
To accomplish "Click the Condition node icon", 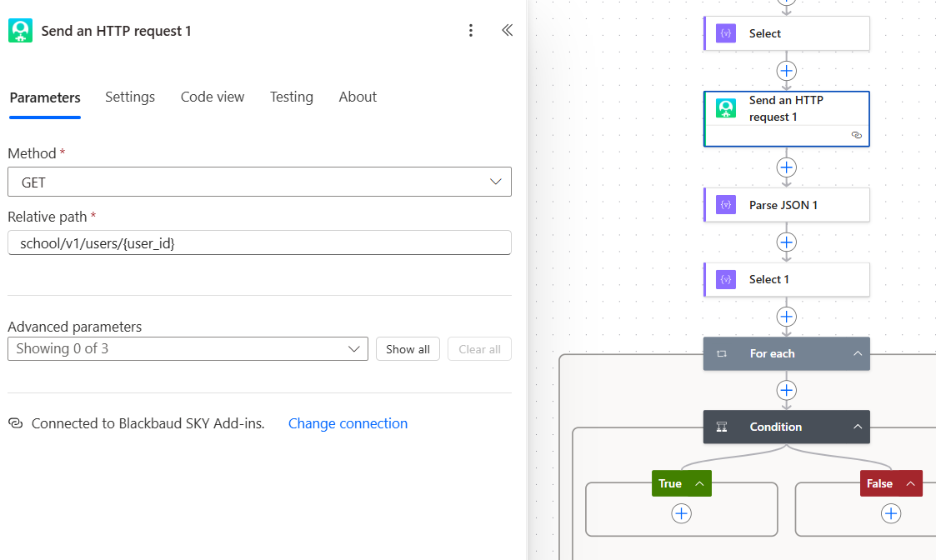I will click(x=721, y=427).
